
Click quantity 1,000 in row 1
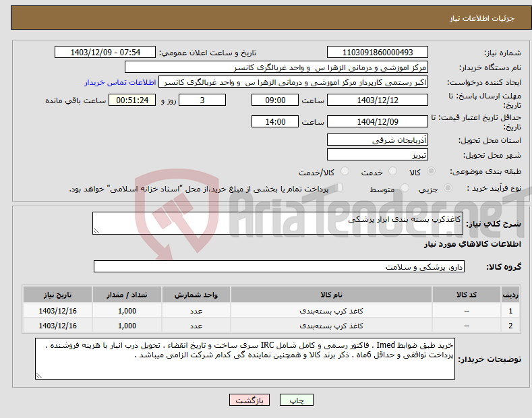pyautogui.click(x=127, y=311)
